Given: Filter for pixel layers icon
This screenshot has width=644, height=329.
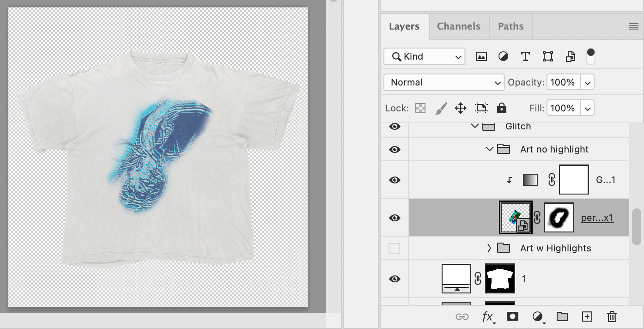Looking at the screenshot, I should (481, 56).
